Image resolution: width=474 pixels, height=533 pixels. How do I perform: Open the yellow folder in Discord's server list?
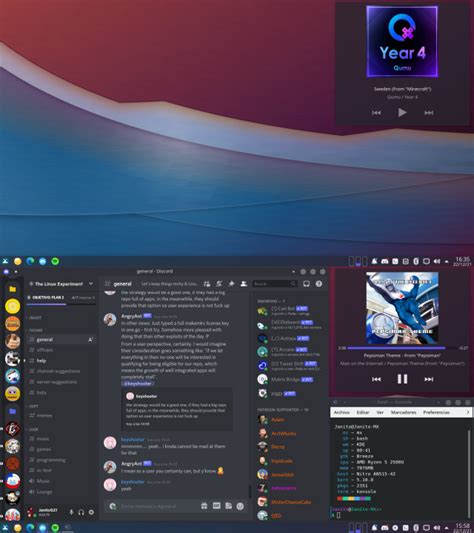13,289
